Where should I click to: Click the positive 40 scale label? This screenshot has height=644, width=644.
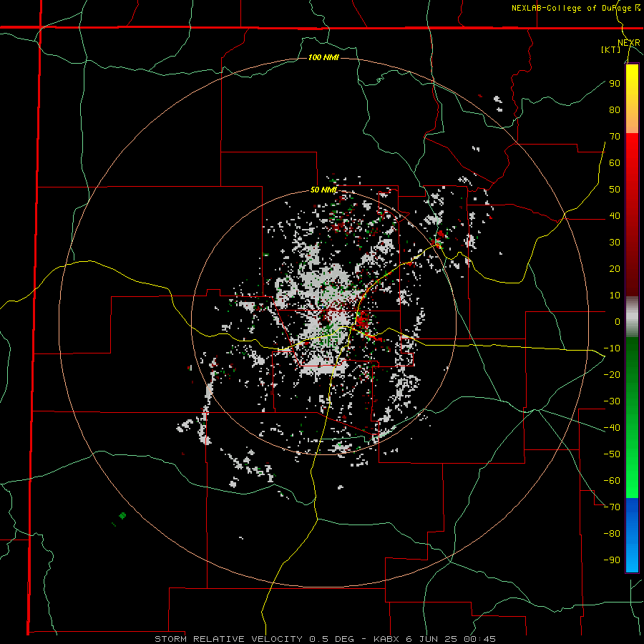click(x=615, y=215)
